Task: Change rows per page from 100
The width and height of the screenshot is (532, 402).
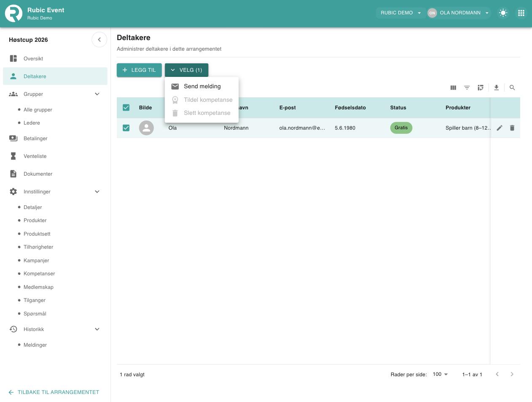Action: (440, 375)
